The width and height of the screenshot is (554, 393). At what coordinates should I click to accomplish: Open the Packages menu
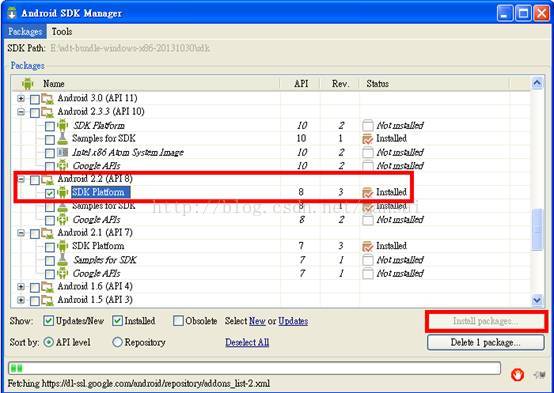[x=25, y=31]
